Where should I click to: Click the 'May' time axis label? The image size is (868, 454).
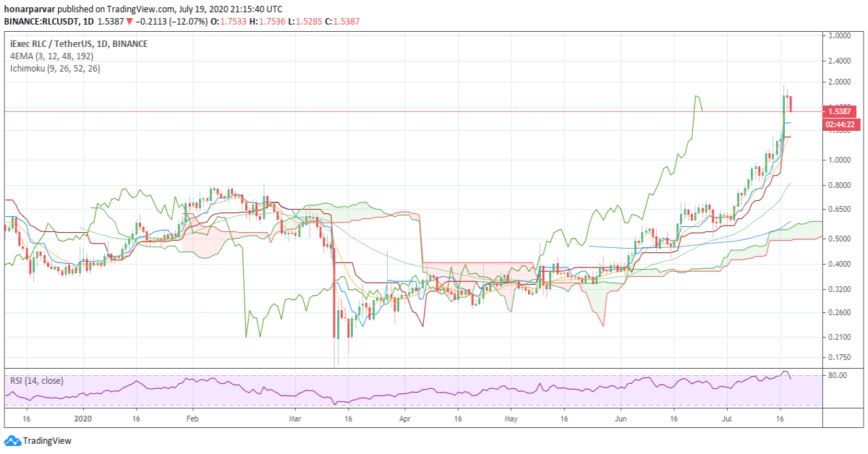click(511, 418)
